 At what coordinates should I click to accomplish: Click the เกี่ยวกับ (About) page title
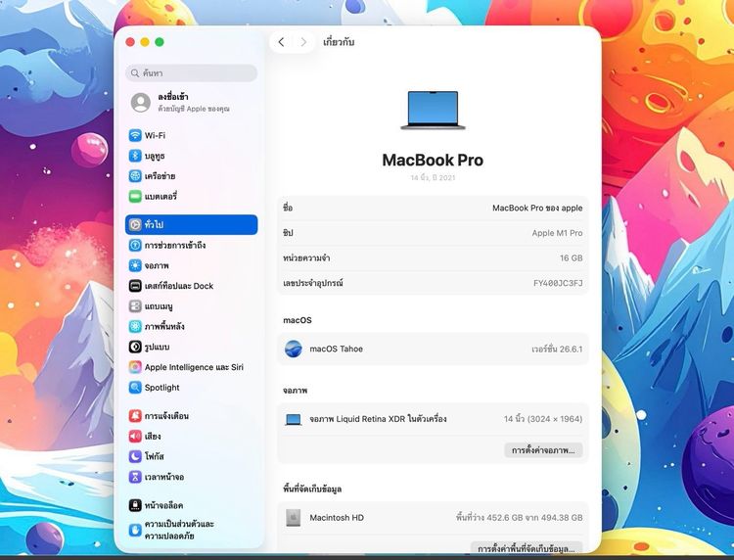[x=339, y=42]
